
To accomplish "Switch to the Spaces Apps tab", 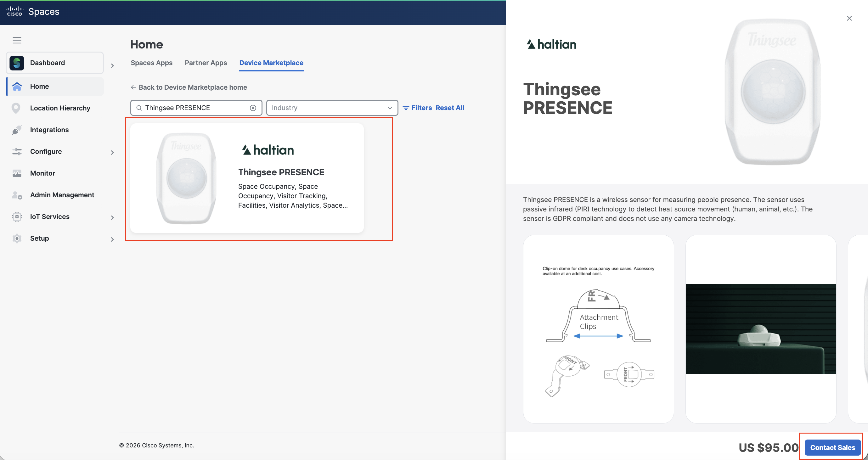I will coord(152,63).
